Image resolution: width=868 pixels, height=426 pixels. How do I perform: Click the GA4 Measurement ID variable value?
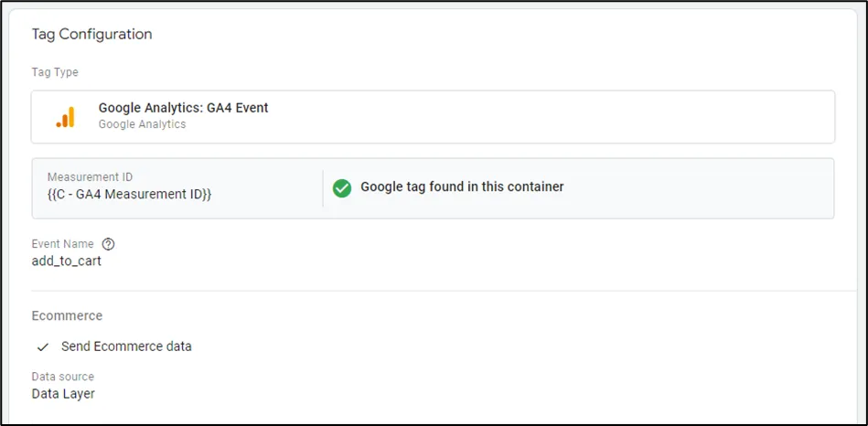tap(129, 194)
